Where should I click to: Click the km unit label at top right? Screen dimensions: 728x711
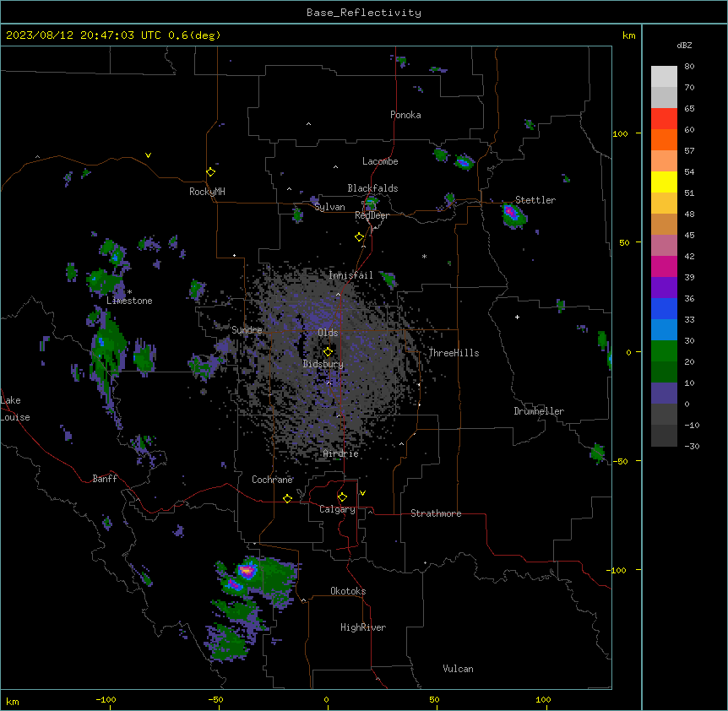pyautogui.click(x=629, y=35)
